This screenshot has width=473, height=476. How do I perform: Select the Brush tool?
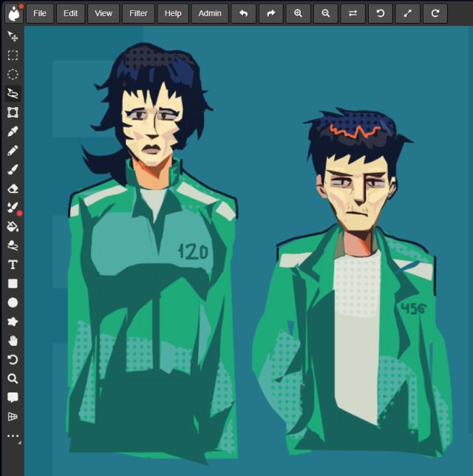coord(13,169)
